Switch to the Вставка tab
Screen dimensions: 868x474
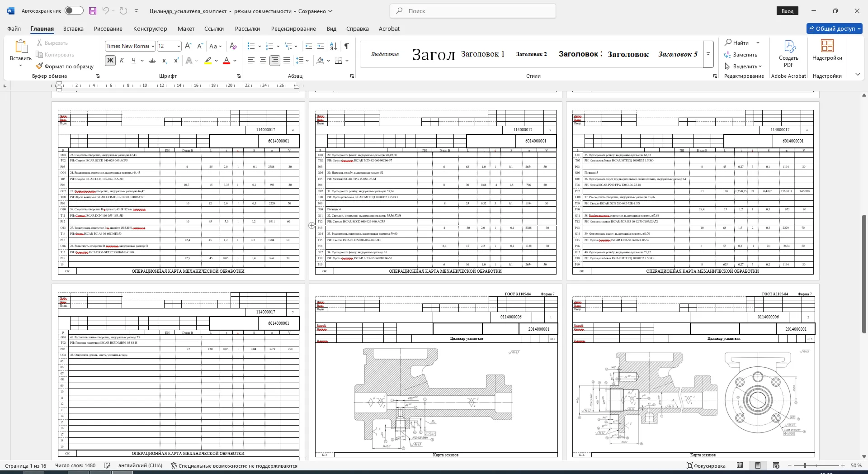click(73, 28)
